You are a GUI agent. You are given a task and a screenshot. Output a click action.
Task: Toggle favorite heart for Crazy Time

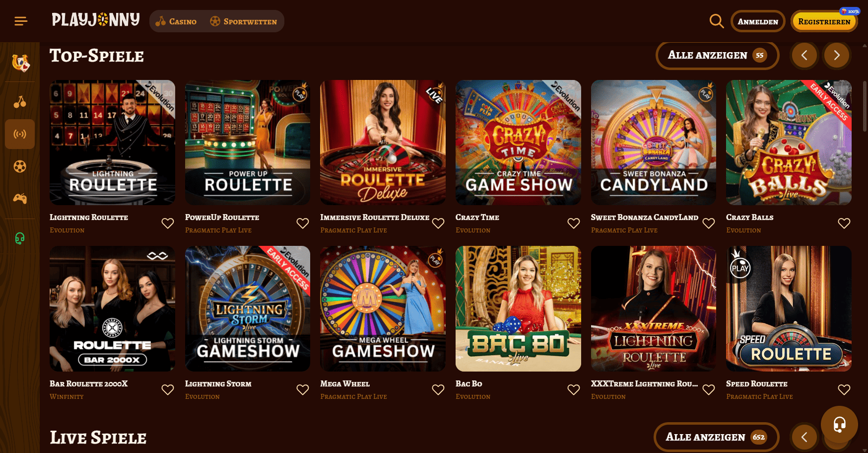pyautogui.click(x=574, y=224)
